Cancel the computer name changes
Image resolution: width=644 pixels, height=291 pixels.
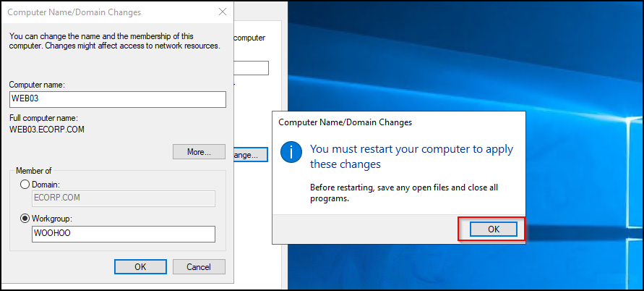199,266
